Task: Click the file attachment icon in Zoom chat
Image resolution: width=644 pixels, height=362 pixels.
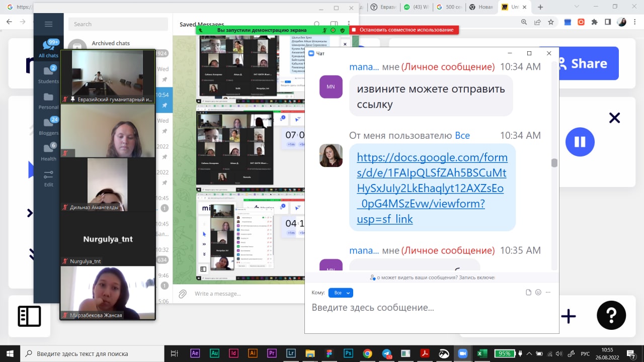Action: point(528,293)
